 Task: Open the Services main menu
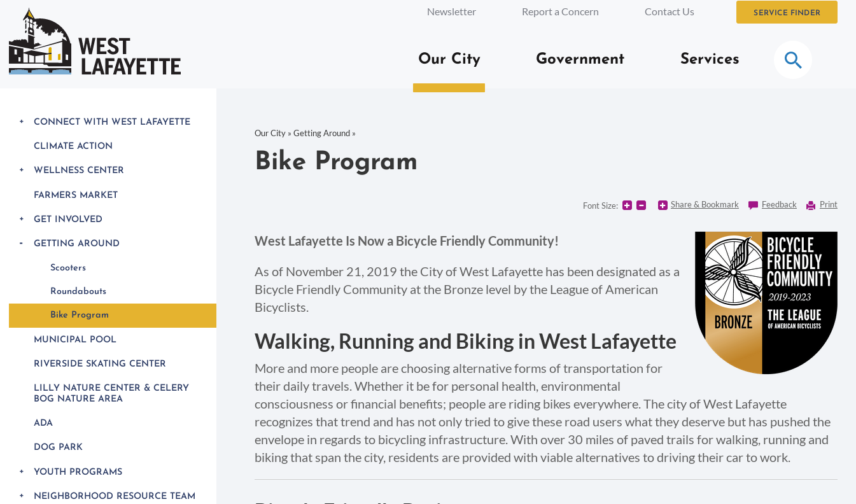709,59
